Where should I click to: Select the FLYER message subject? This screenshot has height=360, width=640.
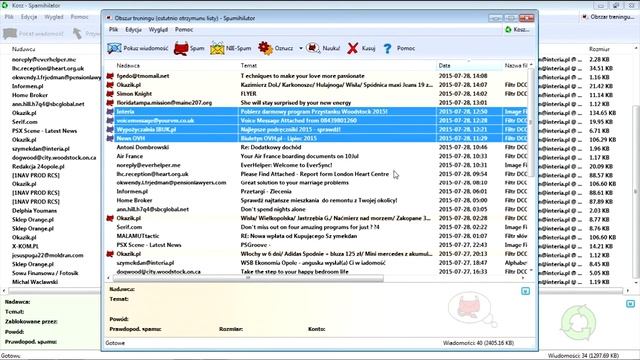click(x=249, y=94)
